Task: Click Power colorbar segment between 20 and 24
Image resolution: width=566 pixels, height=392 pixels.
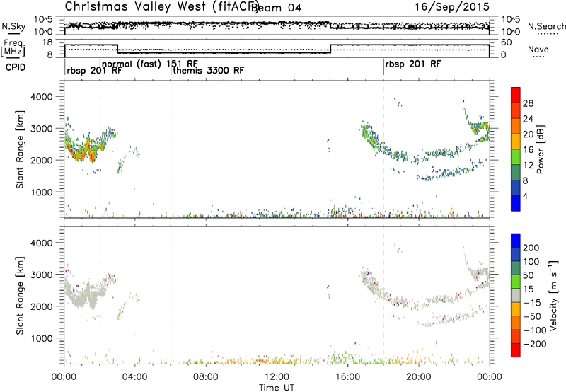Action: coord(516,126)
